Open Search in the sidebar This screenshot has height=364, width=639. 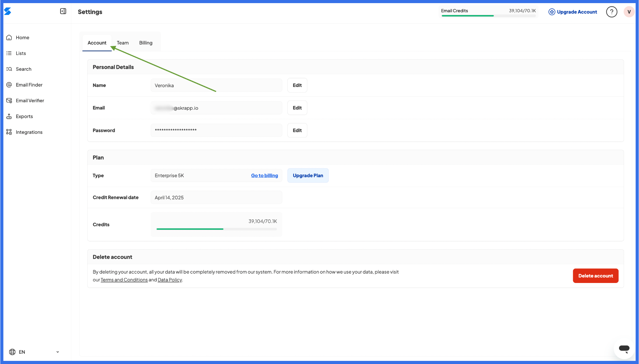coord(24,69)
